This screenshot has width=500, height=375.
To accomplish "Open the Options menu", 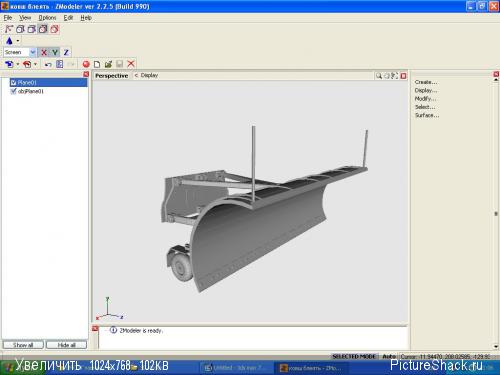I will click(47, 18).
